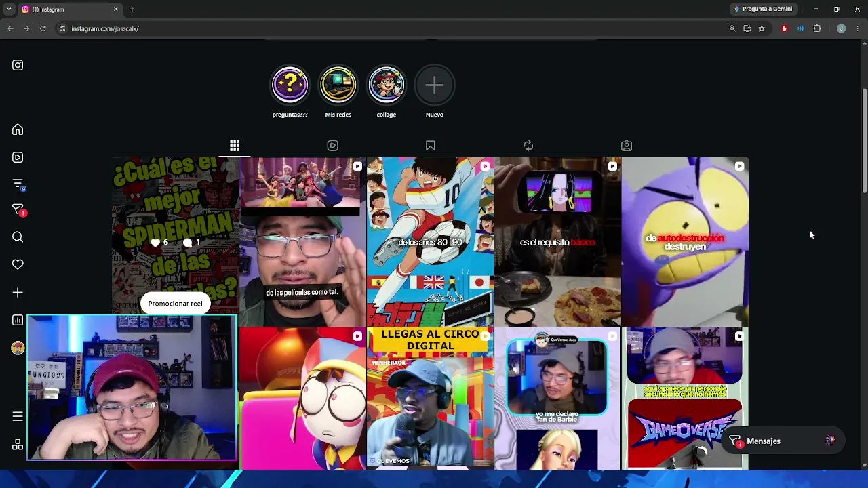The height and width of the screenshot is (488, 868).
Task: Expand the tab search dropdown arrow
Action: click(9, 9)
